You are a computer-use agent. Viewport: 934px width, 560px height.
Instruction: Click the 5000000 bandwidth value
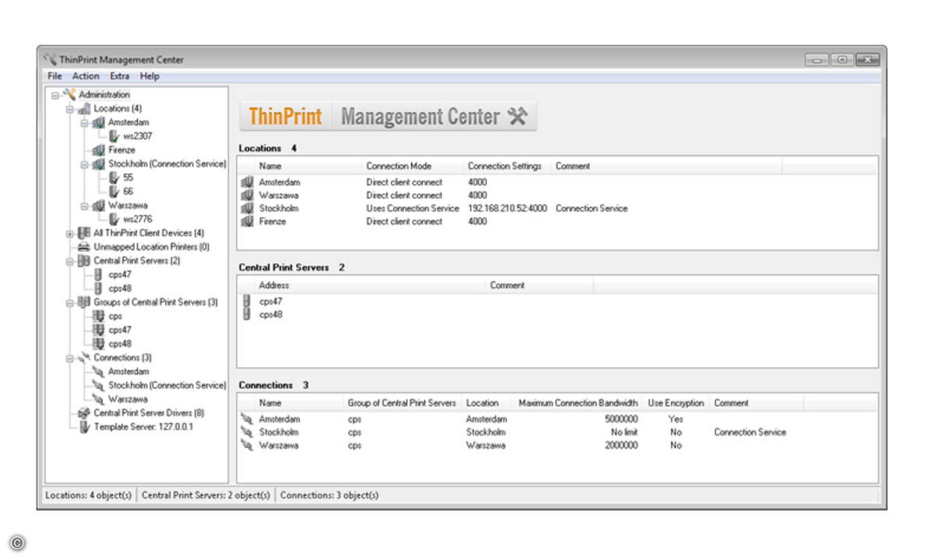pos(620,419)
